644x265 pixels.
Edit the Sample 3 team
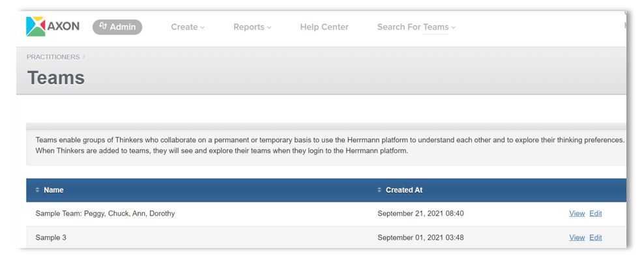tap(596, 238)
